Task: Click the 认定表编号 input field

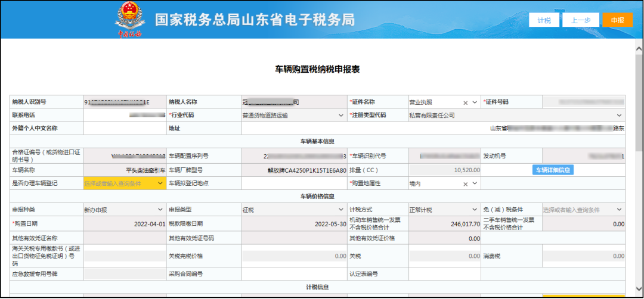Action: click(x=444, y=274)
